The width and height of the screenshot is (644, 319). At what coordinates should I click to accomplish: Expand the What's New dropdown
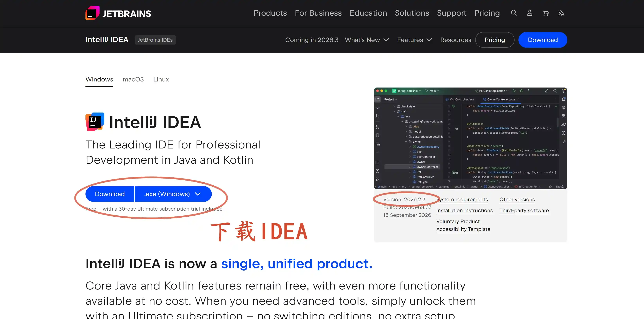[367, 40]
